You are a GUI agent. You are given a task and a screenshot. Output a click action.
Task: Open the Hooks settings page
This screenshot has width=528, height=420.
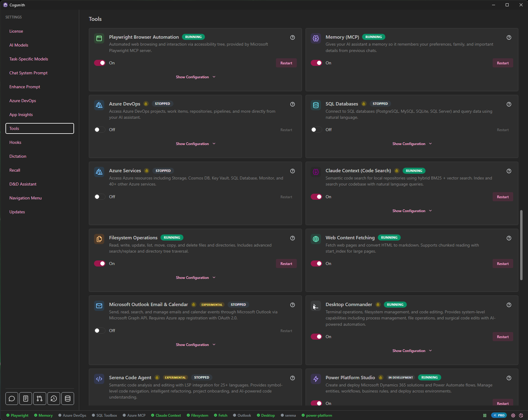point(40,142)
